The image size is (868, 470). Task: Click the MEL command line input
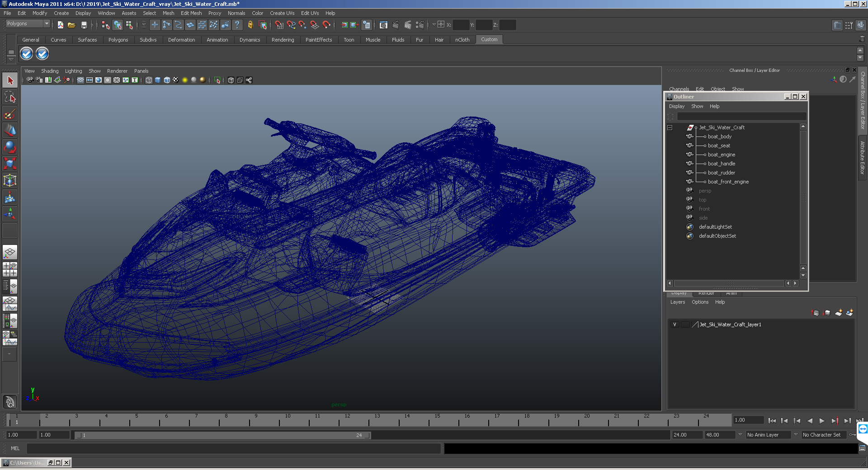click(233, 448)
